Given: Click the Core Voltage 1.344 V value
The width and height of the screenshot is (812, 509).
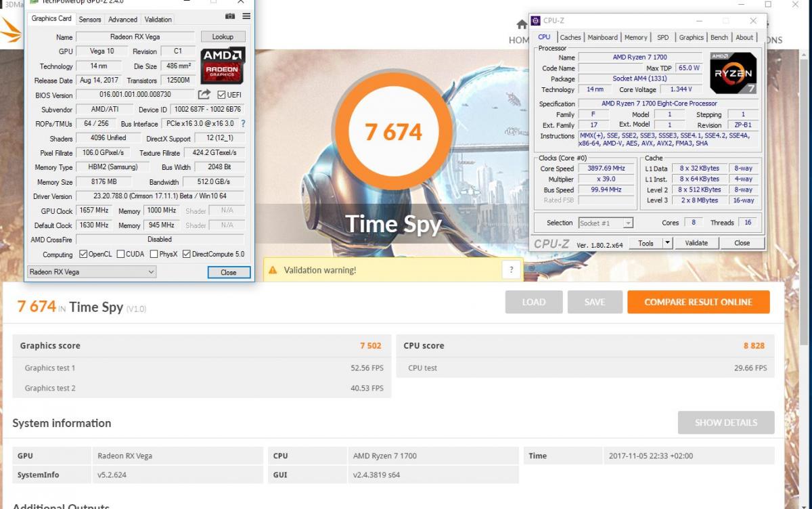Looking at the screenshot, I should pyautogui.click(x=681, y=89).
